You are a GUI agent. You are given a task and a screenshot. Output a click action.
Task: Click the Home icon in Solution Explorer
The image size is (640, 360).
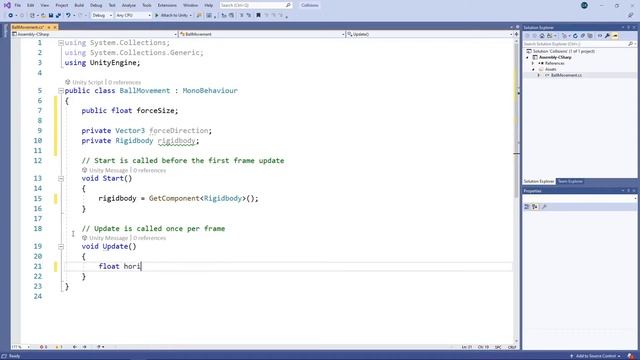coord(542,36)
